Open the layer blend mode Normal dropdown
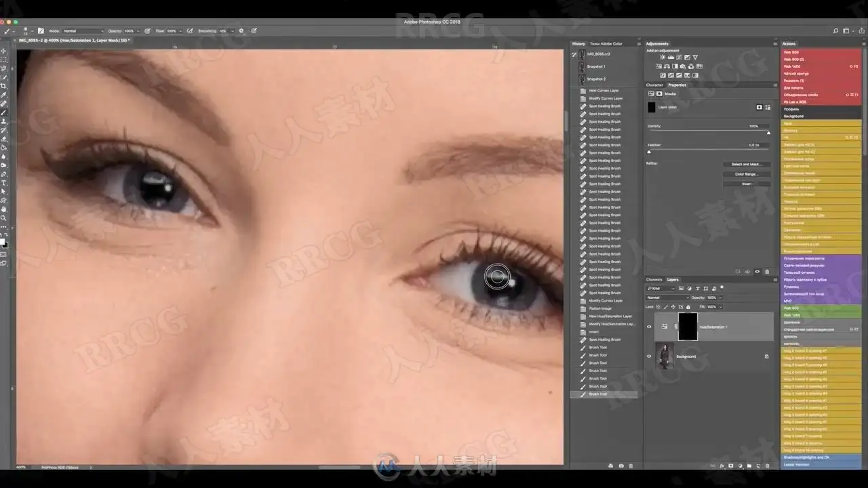The image size is (868, 488). tap(668, 298)
